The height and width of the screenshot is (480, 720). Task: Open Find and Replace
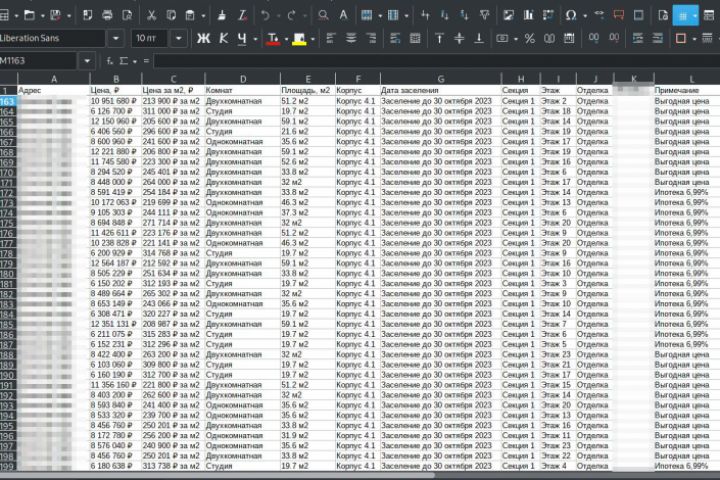pos(323,15)
